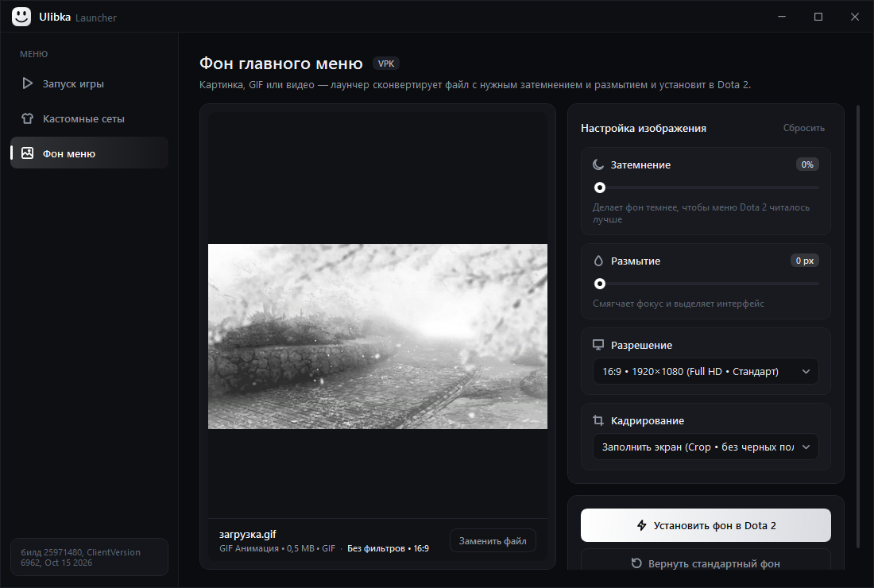Select the Фон меню sidebar item
Image resolution: width=874 pixels, height=588 pixels.
pos(89,153)
